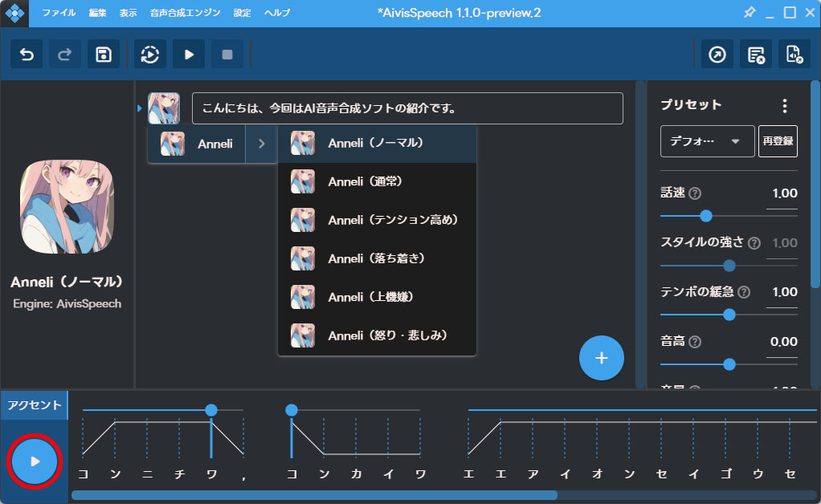Click help icon next to 音高
The height and width of the screenshot is (504, 821).
pos(695,342)
